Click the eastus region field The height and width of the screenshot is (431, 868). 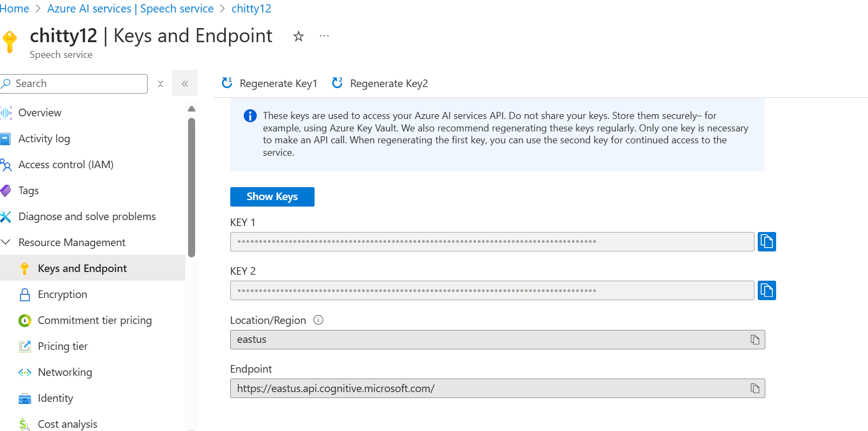pos(498,340)
